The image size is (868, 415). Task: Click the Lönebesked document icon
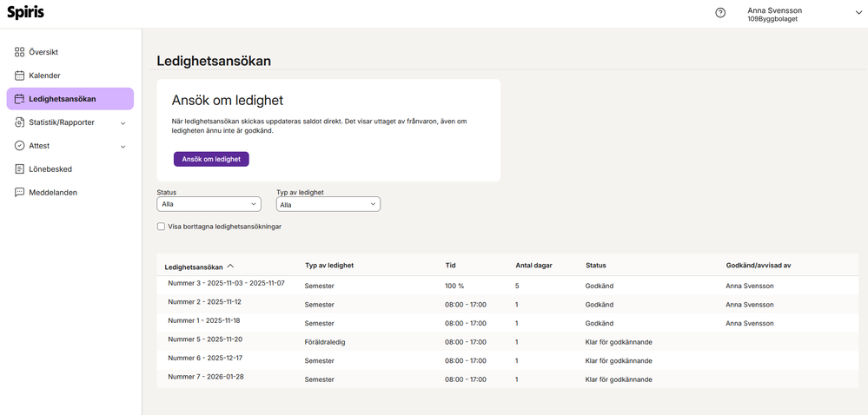19,169
